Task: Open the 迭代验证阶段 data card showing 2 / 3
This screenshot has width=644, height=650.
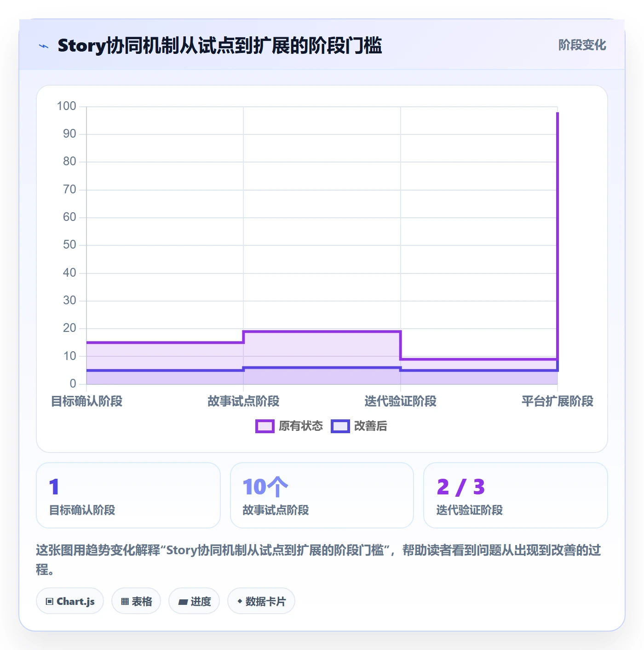Action: click(x=516, y=495)
